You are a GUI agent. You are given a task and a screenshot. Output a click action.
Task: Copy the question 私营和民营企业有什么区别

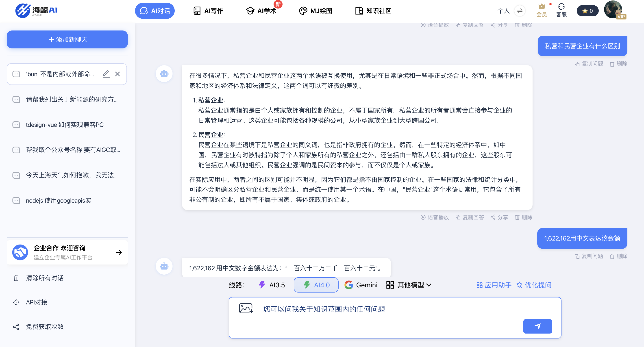coord(589,64)
